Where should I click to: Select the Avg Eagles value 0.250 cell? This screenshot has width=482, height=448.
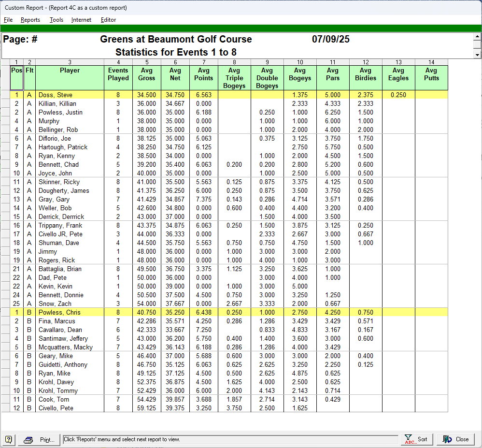[398, 95]
